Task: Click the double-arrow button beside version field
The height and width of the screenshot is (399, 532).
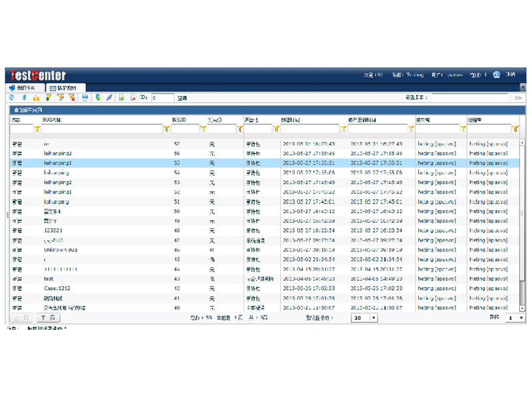Action: [518, 98]
